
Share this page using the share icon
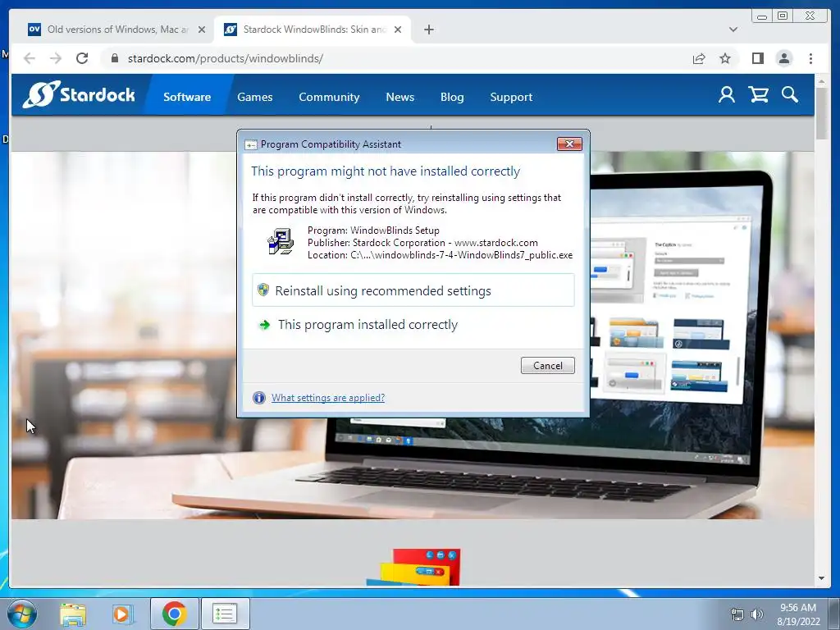coord(699,58)
